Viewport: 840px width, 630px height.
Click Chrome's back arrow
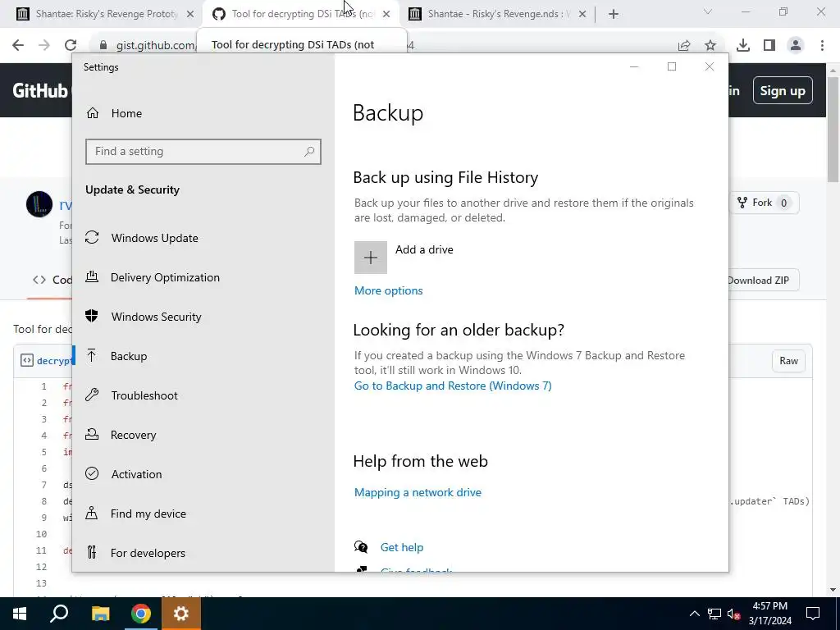pyautogui.click(x=18, y=45)
